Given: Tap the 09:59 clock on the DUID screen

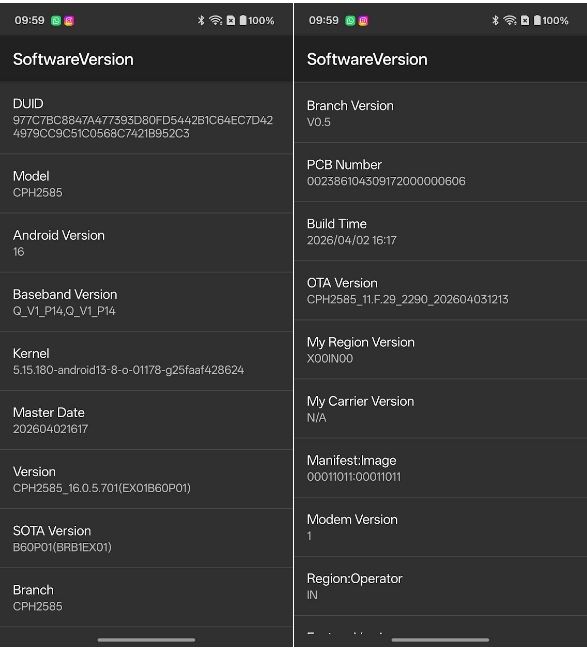Looking at the screenshot, I should tap(29, 20).
